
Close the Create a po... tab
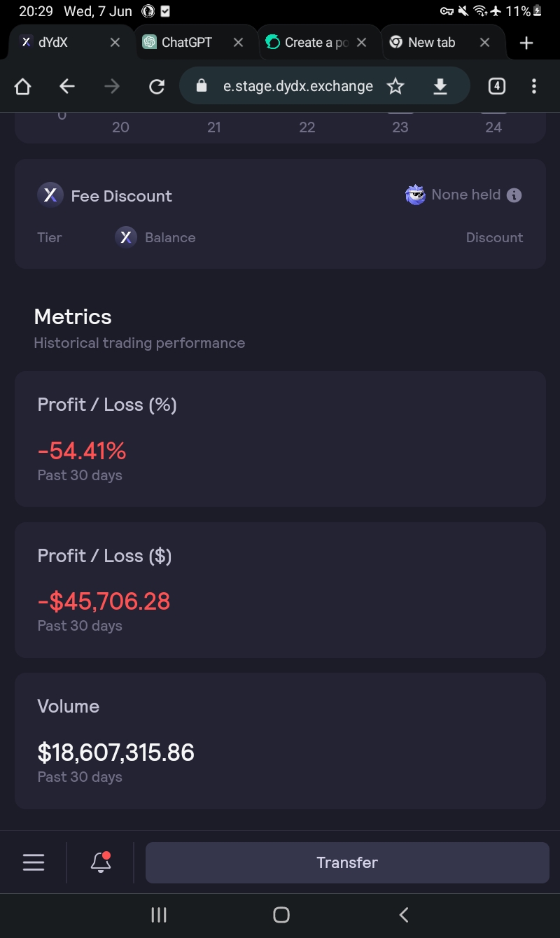tap(361, 43)
